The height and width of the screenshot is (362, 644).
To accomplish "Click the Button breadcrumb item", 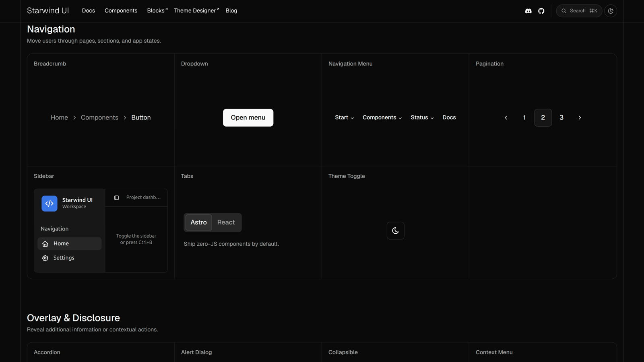I will click(x=141, y=117).
